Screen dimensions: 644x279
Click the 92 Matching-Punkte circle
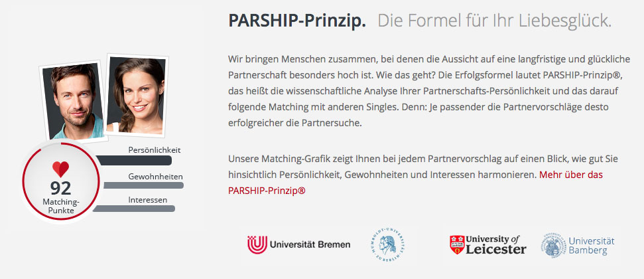61,181
